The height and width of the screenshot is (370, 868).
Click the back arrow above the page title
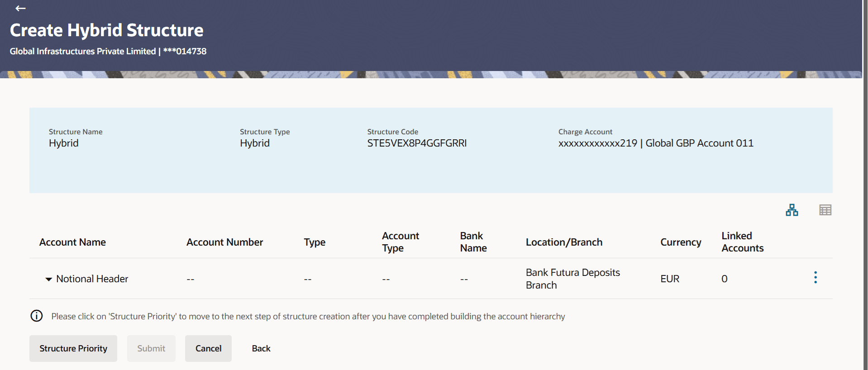click(x=20, y=8)
